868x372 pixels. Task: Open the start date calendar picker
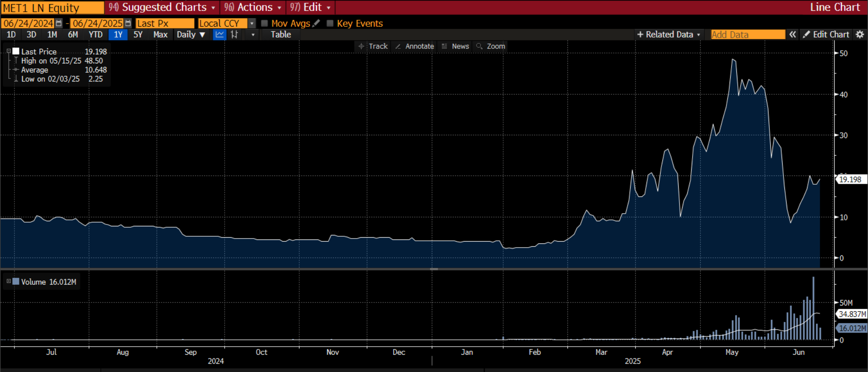(x=59, y=23)
